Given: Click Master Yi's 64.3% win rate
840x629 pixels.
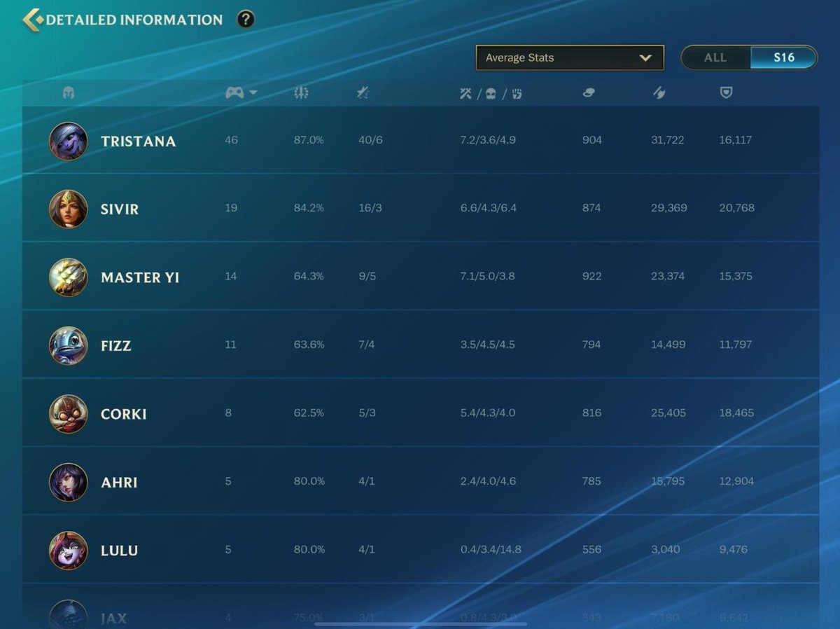Looking at the screenshot, I should [x=309, y=277].
